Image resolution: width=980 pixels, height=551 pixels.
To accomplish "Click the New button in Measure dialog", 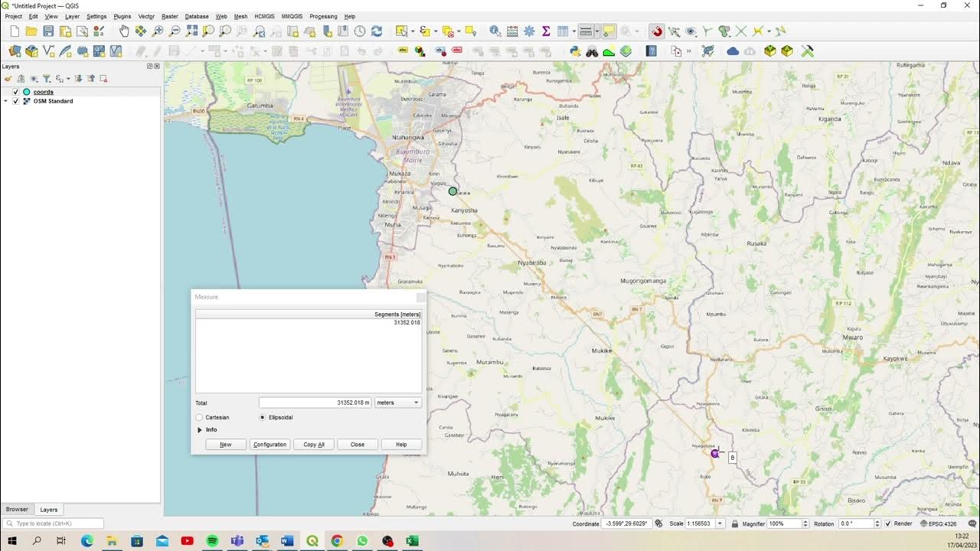I will 226,445.
